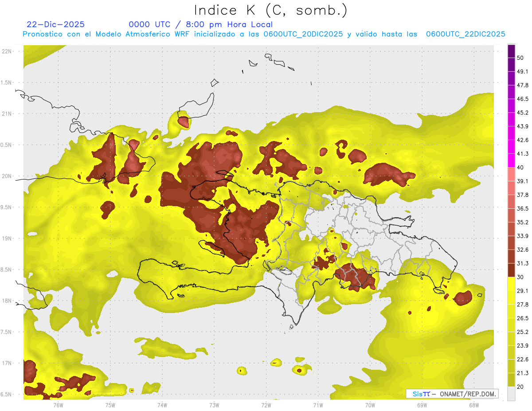The image size is (532, 411).
Task: Click the 18N latitude label
Action: tap(8, 301)
